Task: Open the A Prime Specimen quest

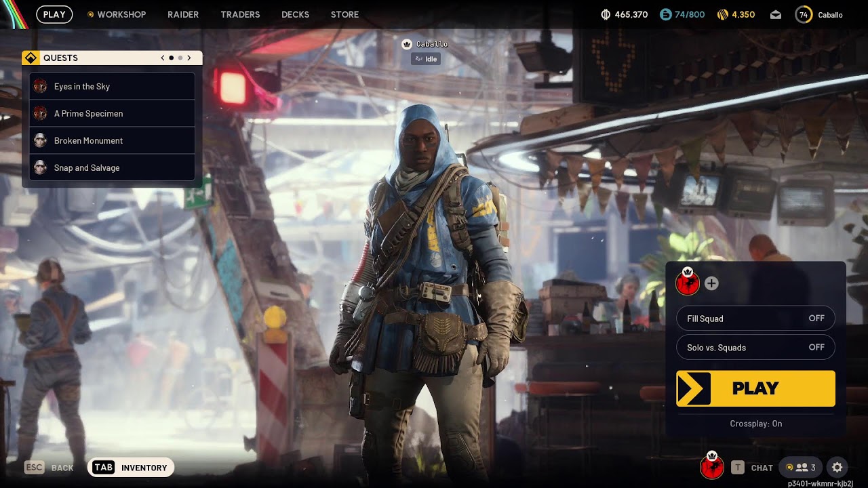Action: click(x=112, y=113)
